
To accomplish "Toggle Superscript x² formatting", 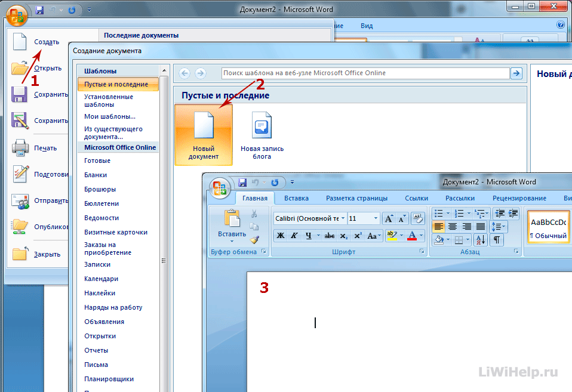I will pos(358,236).
